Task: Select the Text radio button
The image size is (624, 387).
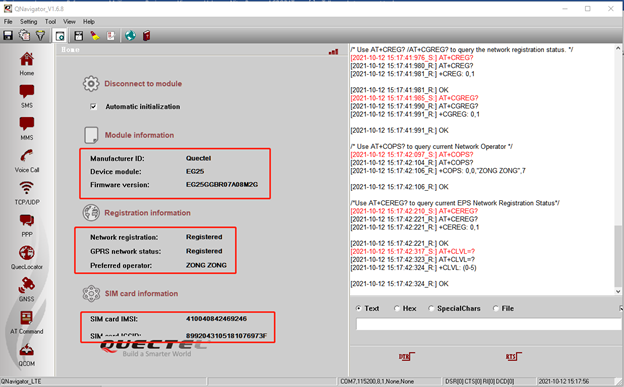Action: [x=359, y=308]
